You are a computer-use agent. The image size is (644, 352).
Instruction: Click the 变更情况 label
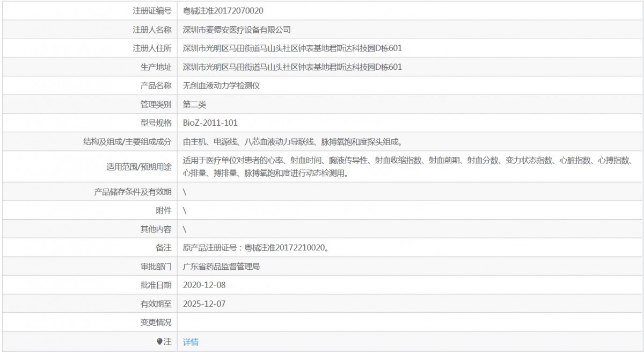pyautogui.click(x=156, y=323)
